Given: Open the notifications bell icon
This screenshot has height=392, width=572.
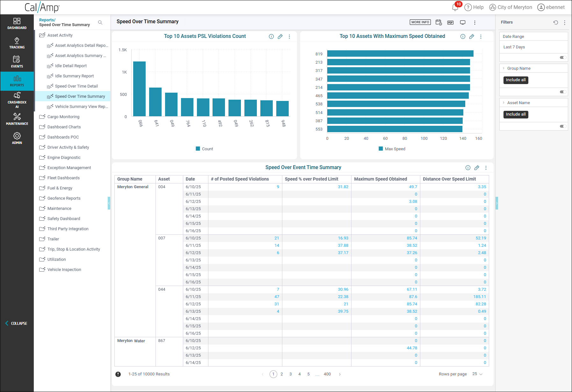Looking at the screenshot, I should click(x=455, y=7).
